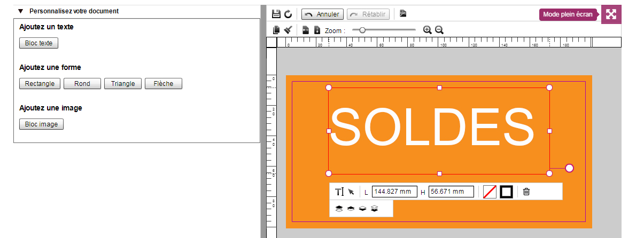Click the paintbrush icon in the toolbar
Viewport: 644px width, 238px height.
click(x=288, y=30)
